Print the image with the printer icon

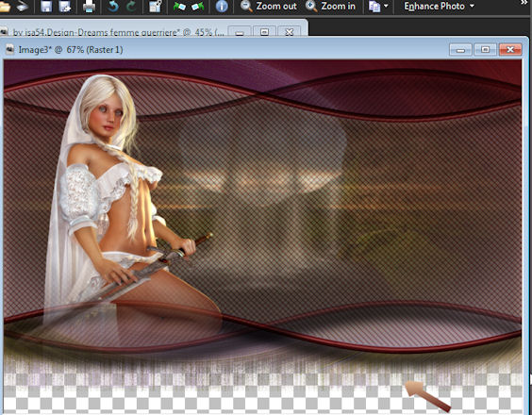tap(89, 6)
